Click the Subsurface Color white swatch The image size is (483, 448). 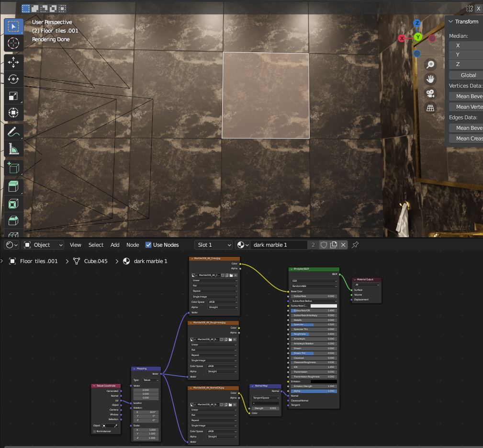click(x=324, y=306)
